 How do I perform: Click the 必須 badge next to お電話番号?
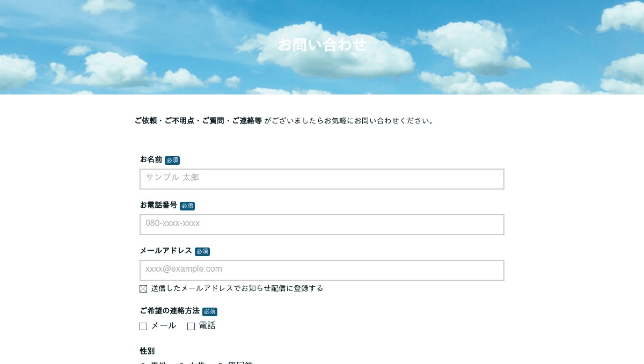coord(187,206)
